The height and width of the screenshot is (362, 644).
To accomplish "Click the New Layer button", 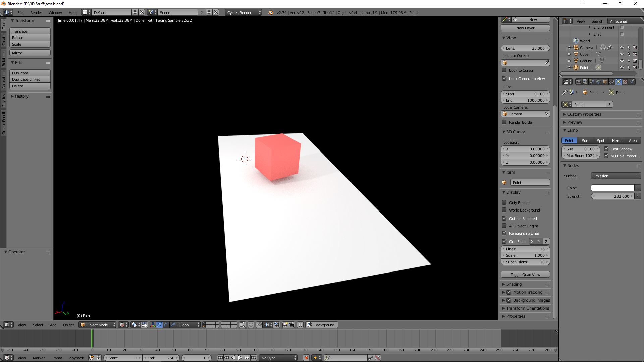I will 526,28.
